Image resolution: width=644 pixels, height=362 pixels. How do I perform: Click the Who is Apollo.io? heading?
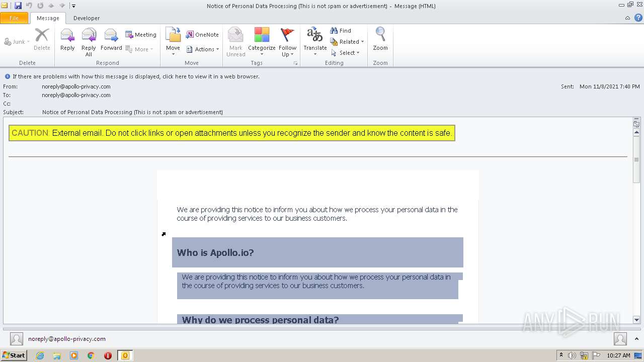[x=215, y=253]
